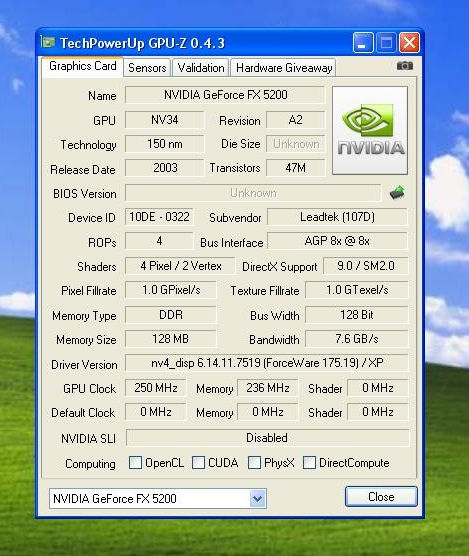Screen dimensions: 469x556
Task: Click the DirectX Support value 9.0 / SM2.0
Action: tap(365, 266)
